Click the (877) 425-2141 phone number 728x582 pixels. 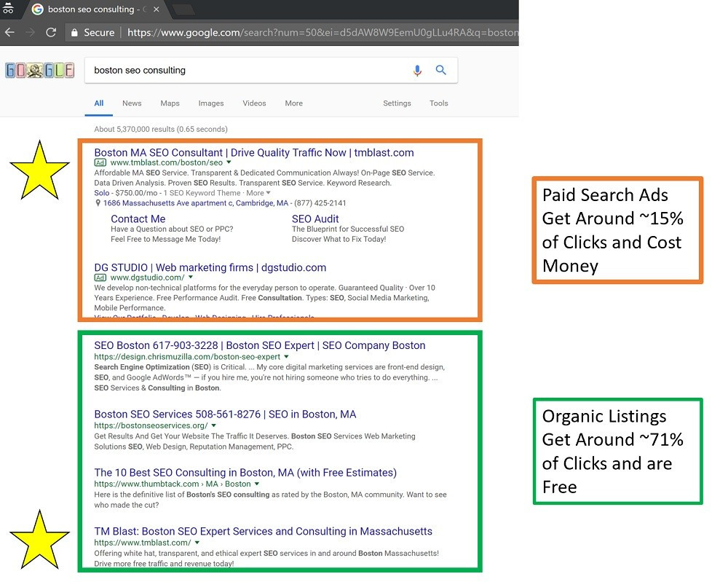(320, 203)
